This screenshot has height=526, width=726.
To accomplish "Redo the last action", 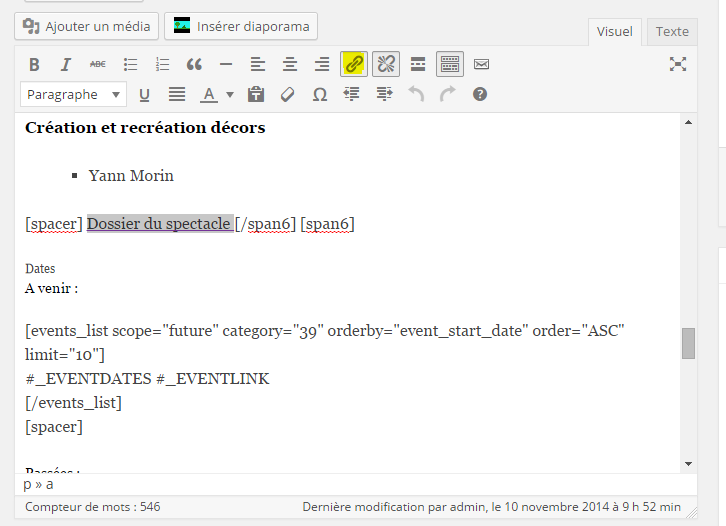I will pyautogui.click(x=448, y=94).
